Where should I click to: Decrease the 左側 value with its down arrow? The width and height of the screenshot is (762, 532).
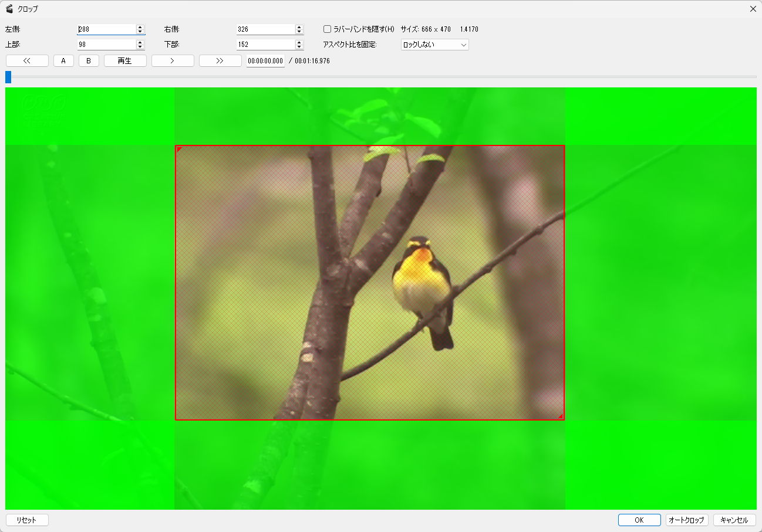tap(140, 32)
